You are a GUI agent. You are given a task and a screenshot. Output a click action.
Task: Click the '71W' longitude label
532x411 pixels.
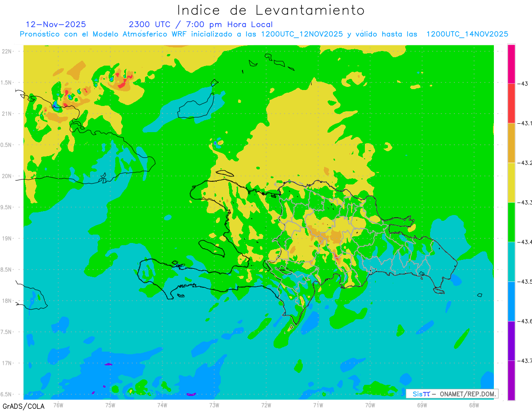pyautogui.click(x=318, y=405)
